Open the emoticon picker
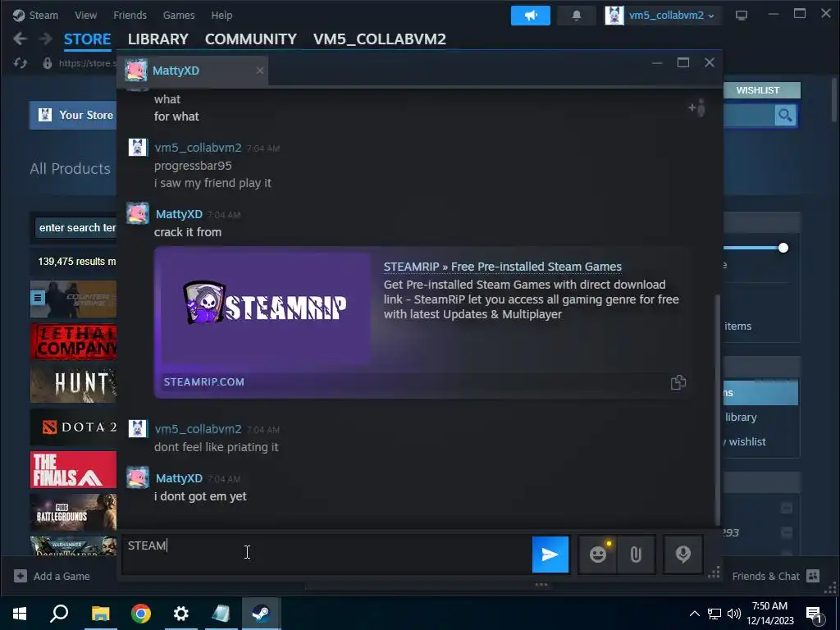840x630 pixels. coord(598,554)
